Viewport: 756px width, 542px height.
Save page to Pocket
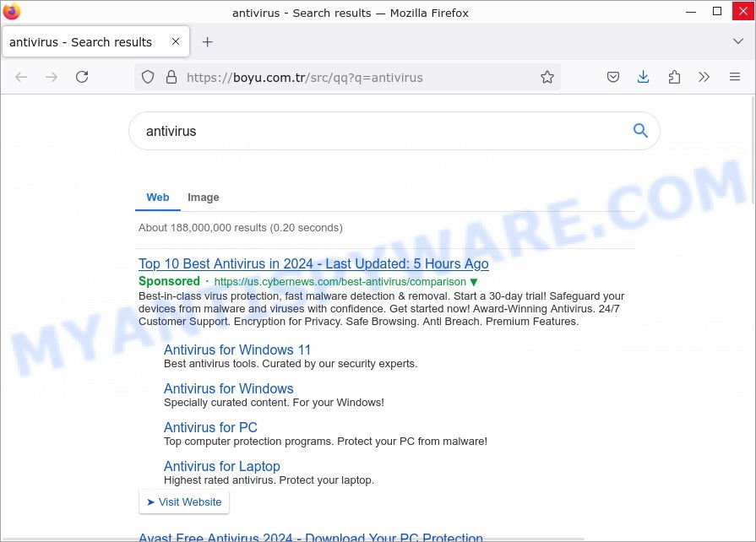coord(612,77)
